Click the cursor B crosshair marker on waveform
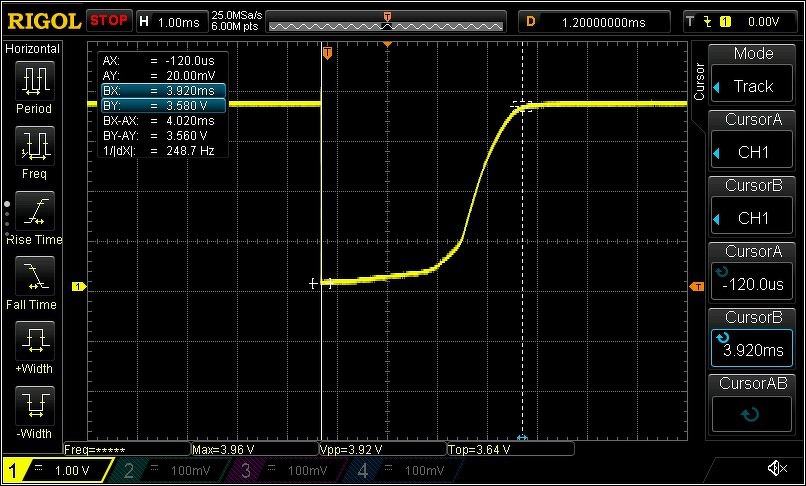 coord(522,106)
